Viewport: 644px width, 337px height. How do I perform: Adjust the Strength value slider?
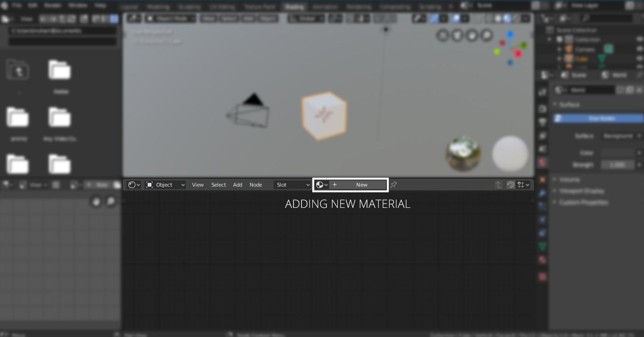(x=619, y=165)
